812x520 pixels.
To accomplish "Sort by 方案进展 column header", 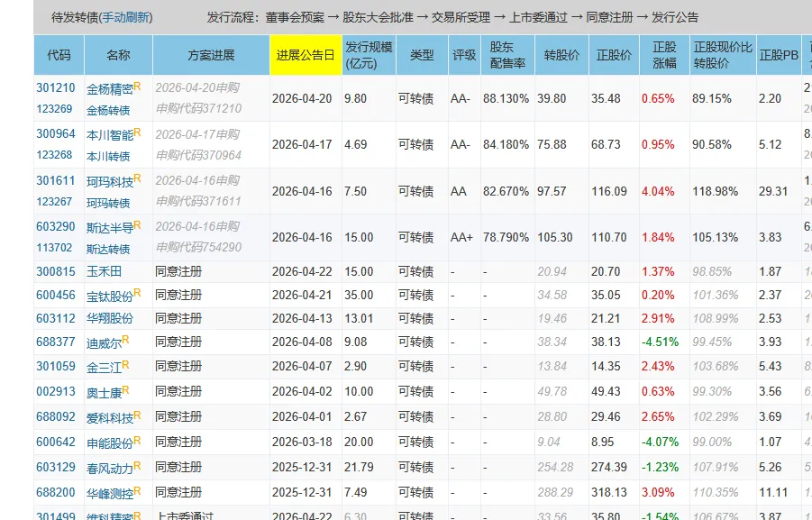I will [x=211, y=55].
